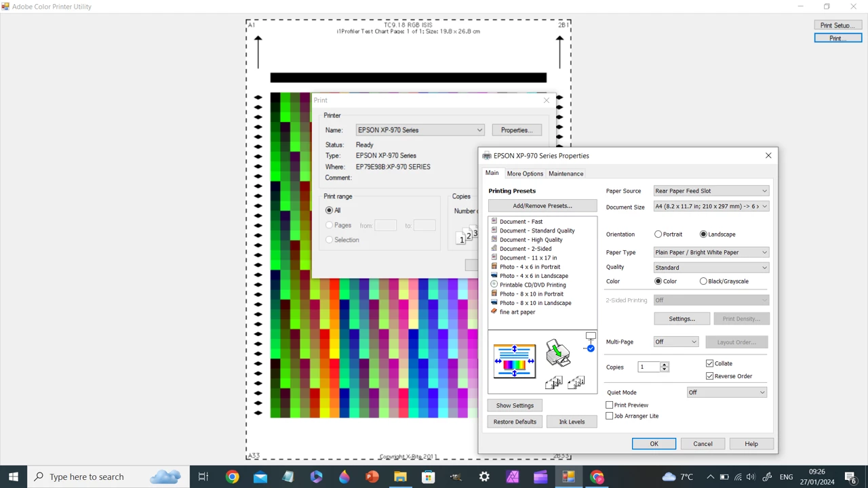Click the Copies number input field

648,367
